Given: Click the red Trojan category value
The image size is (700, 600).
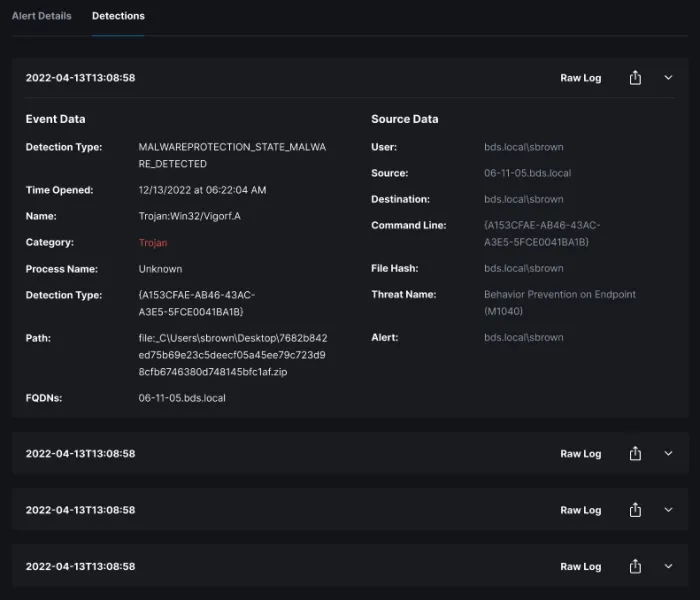Looking at the screenshot, I should [153, 243].
